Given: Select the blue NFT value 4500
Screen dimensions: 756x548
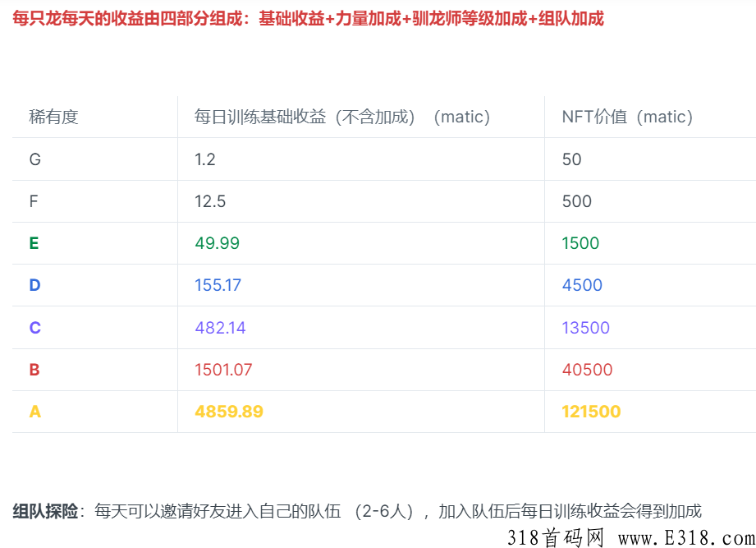Looking at the screenshot, I should (x=583, y=285).
